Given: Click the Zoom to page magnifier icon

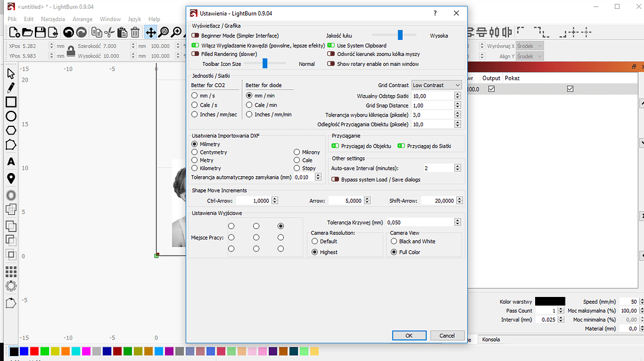Looking at the screenshot, I should tap(164, 32).
